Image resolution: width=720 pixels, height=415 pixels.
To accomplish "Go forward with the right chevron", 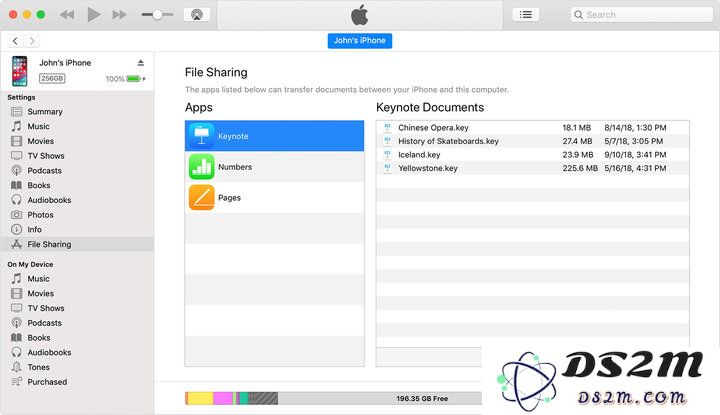I will pyautogui.click(x=32, y=41).
